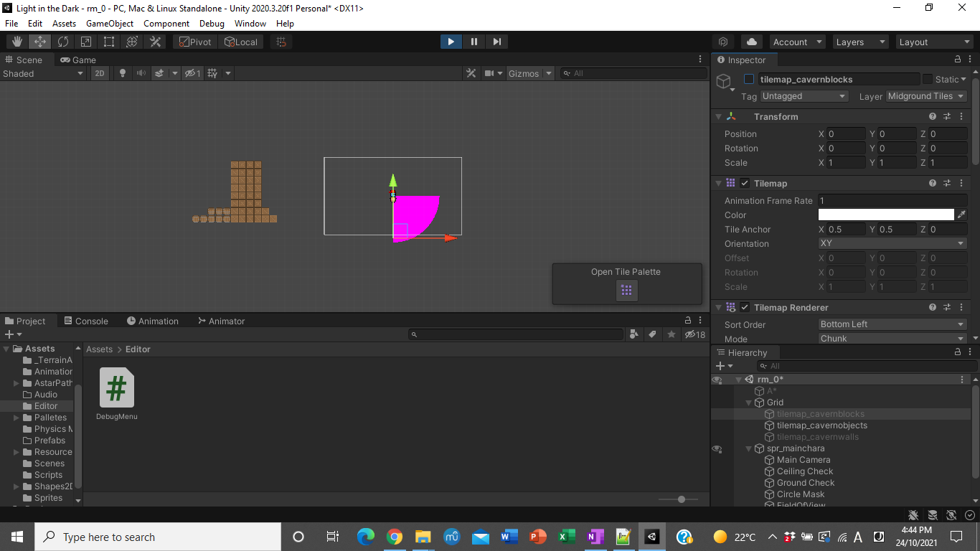This screenshot has width=980, height=551.
Task: Open the Sort Order dropdown
Action: [x=892, y=324]
